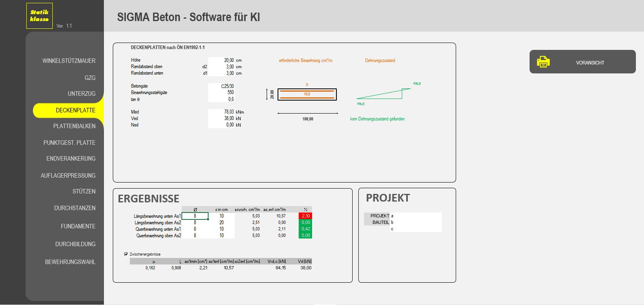644x305 pixels.
Task: Open BEWEHRUNGSWAHL from the sidebar
Action: pos(70,262)
